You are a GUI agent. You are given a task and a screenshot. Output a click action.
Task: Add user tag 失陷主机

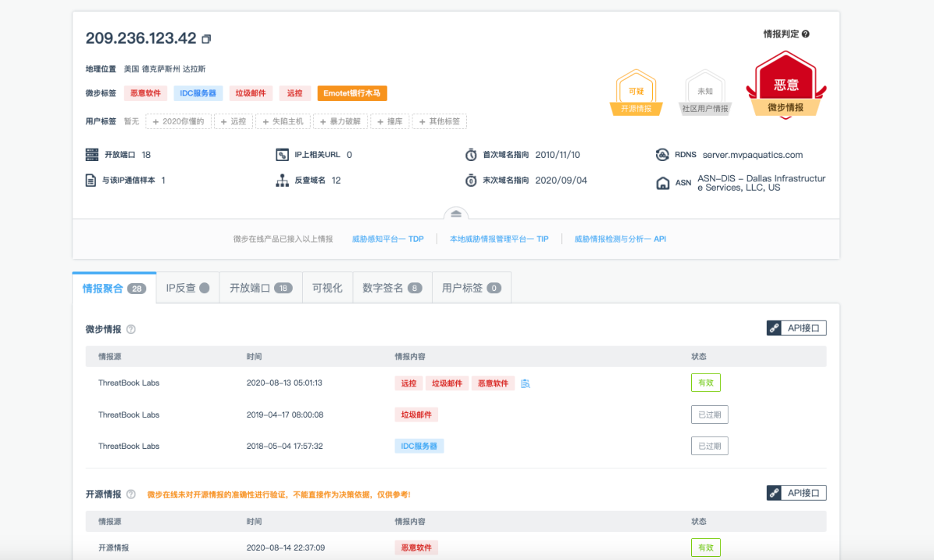click(283, 121)
